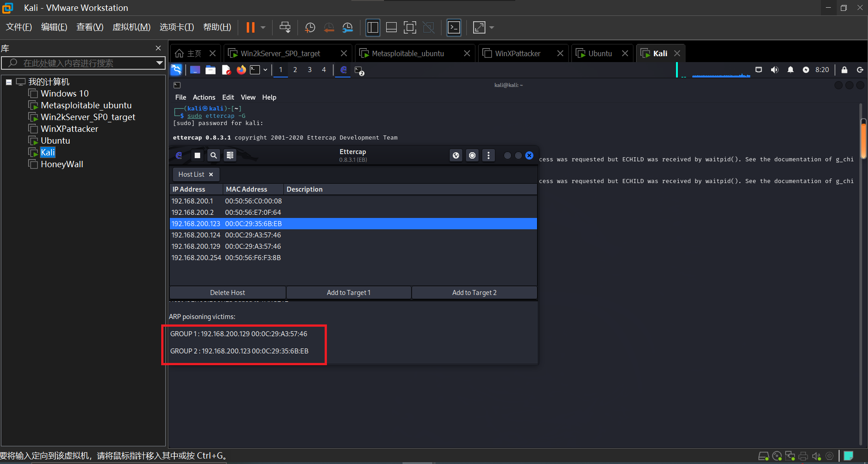Switch to Kali workspace 4
868x464 pixels.
(x=324, y=70)
